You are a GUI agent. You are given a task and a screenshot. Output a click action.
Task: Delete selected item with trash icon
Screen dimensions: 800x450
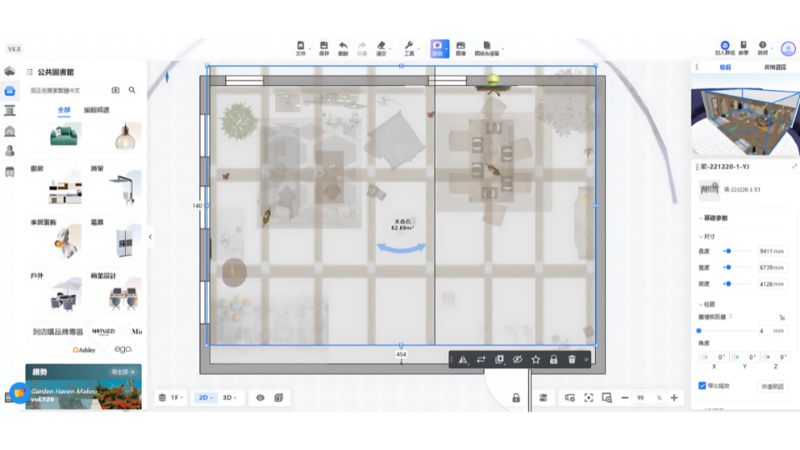[572, 359]
